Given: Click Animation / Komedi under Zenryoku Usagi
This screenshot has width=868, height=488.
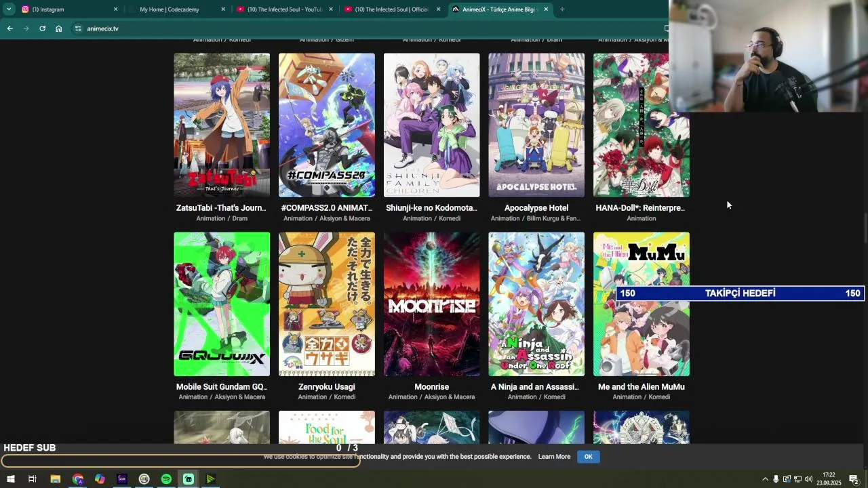Looking at the screenshot, I should tap(327, 397).
